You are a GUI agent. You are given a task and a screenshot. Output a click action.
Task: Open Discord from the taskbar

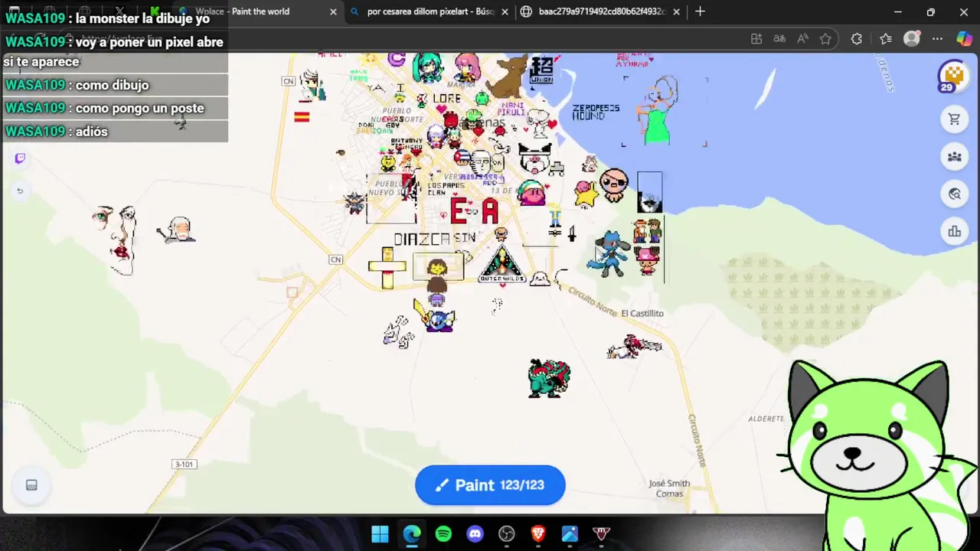point(475,534)
